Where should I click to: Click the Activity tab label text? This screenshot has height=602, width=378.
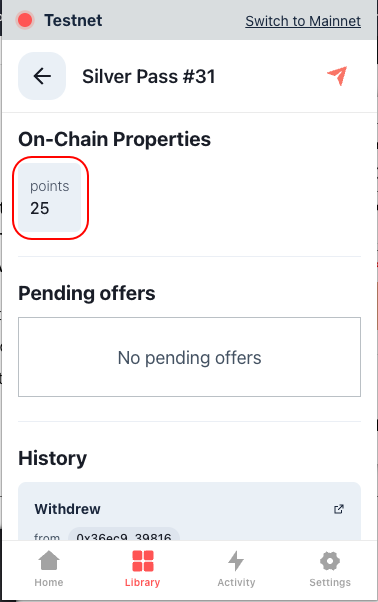coord(236,582)
